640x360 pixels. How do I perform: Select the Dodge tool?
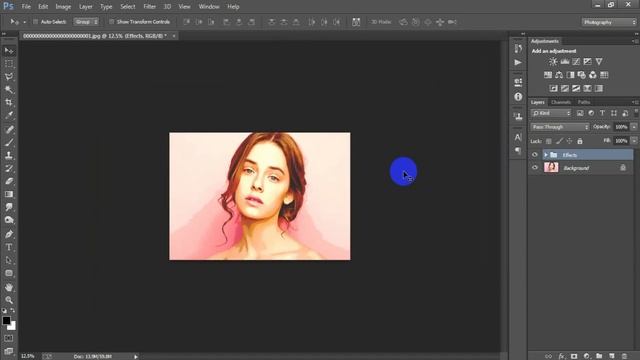click(x=9, y=220)
